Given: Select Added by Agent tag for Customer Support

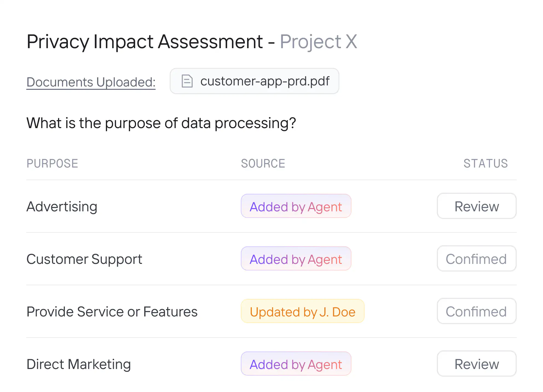Looking at the screenshot, I should pyautogui.click(x=296, y=259).
